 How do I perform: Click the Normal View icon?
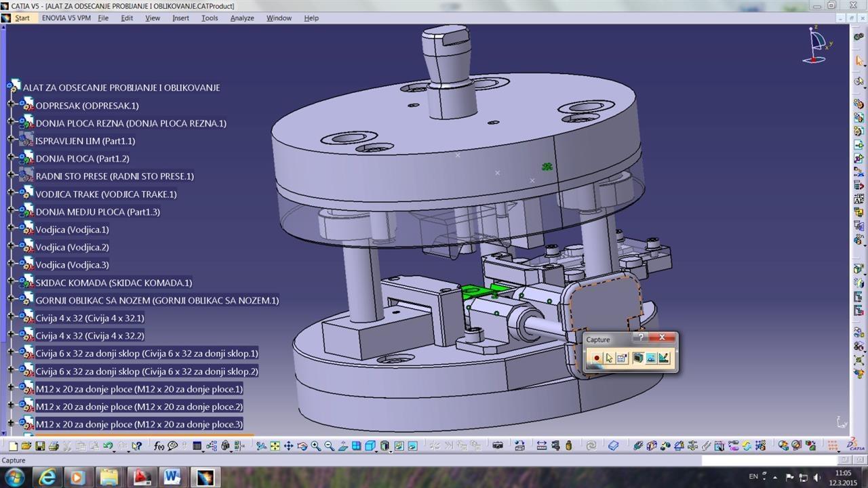pyautogui.click(x=342, y=446)
